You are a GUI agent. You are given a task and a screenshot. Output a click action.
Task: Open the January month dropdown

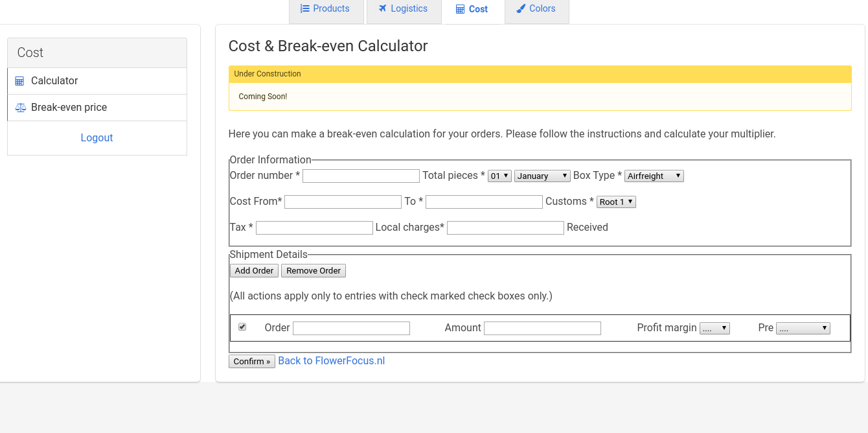[x=542, y=176]
